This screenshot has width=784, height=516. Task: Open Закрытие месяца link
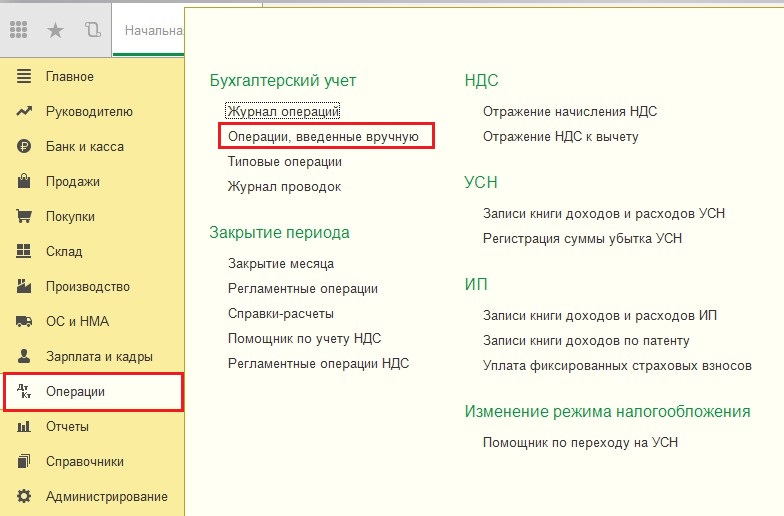point(281,264)
